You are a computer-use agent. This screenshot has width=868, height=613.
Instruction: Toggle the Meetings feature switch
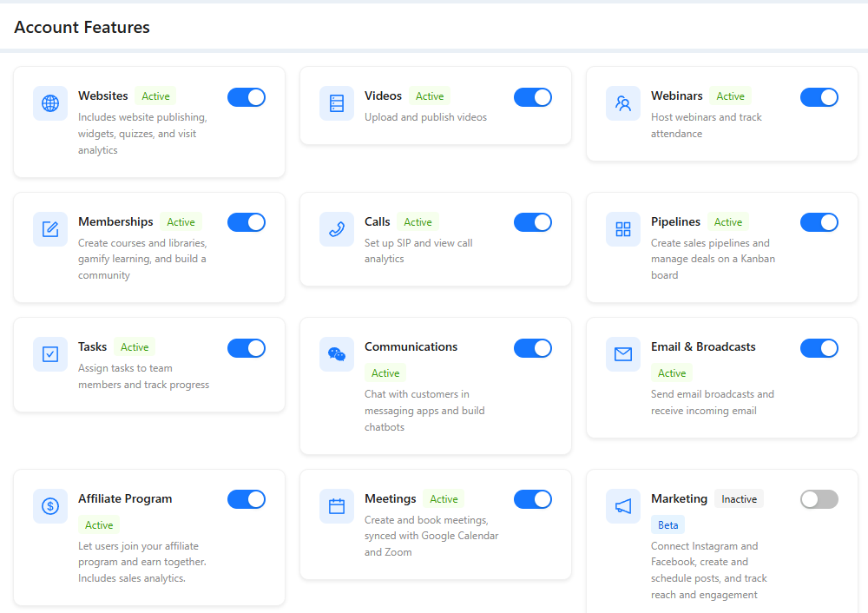click(x=533, y=499)
